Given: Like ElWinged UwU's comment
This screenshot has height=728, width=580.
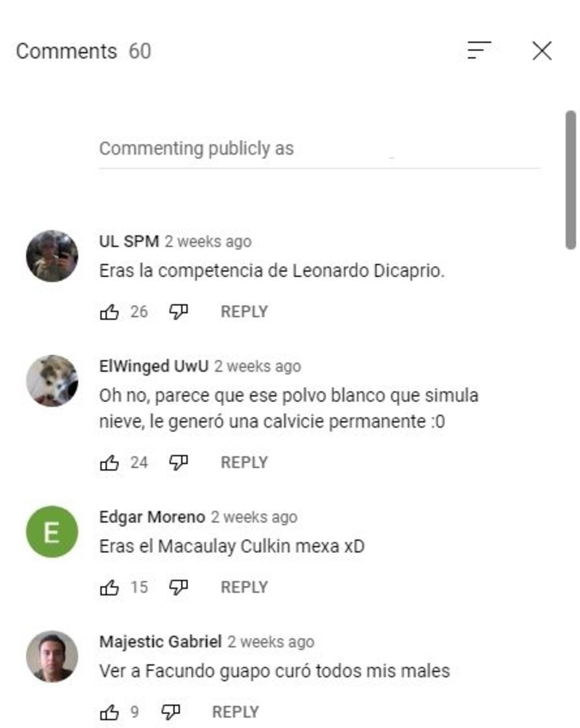Looking at the screenshot, I should coord(109,463).
